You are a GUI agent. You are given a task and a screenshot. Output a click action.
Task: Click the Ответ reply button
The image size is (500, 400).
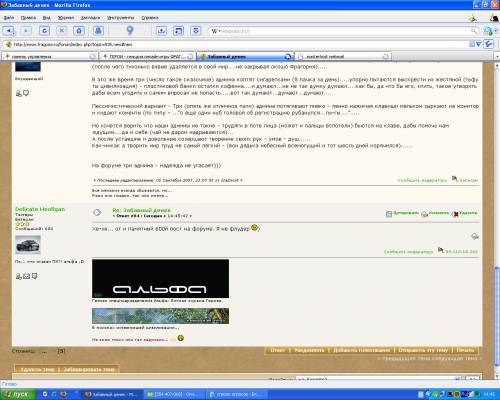[278, 350]
